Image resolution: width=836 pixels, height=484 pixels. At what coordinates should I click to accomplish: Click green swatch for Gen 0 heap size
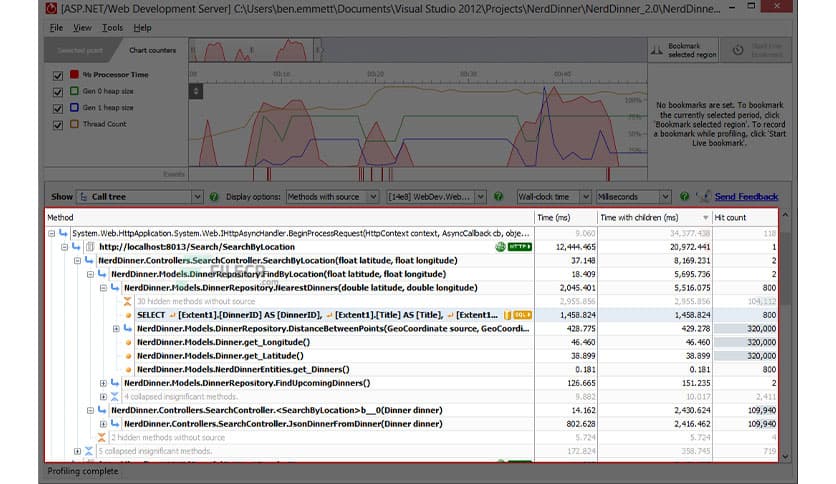tap(74, 91)
